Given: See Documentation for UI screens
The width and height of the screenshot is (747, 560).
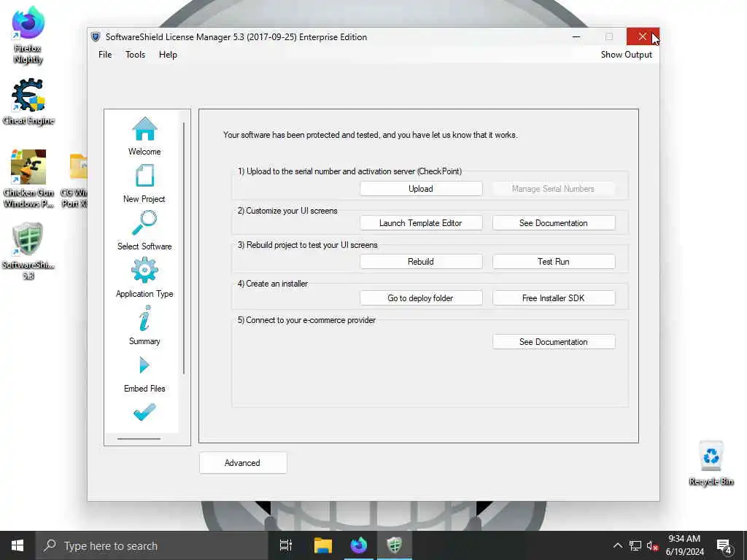Looking at the screenshot, I should coord(554,223).
